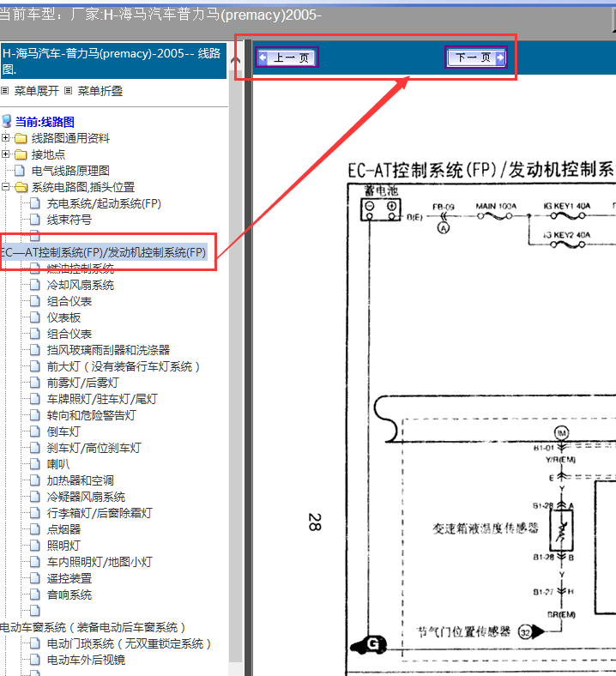The width and height of the screenshot is (616, 676).
Task: Click the computer icon beside 当前:线路图
Action: (7, 122)
